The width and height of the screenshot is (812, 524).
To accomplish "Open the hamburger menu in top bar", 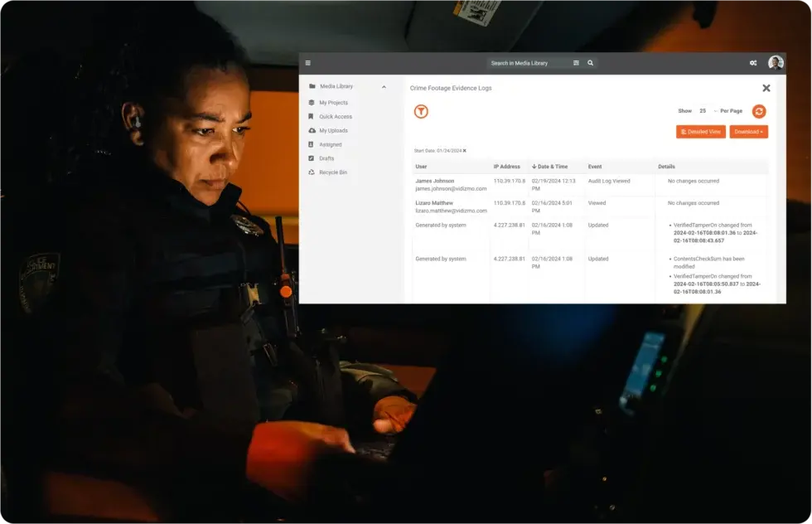I will (x=308, y=63).
